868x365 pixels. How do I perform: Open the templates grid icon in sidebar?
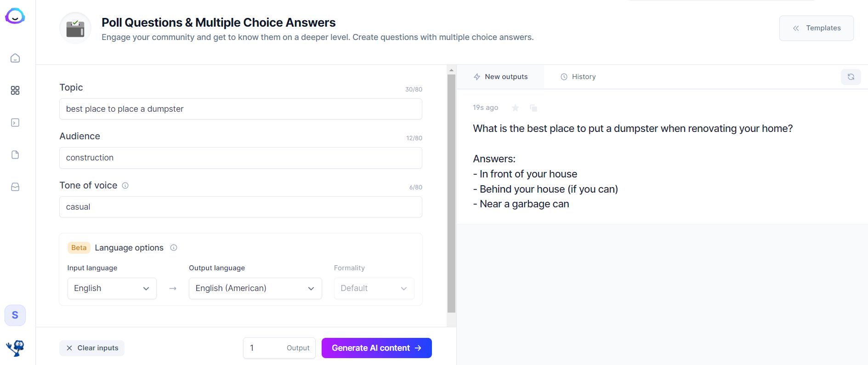tap(15, 90)
